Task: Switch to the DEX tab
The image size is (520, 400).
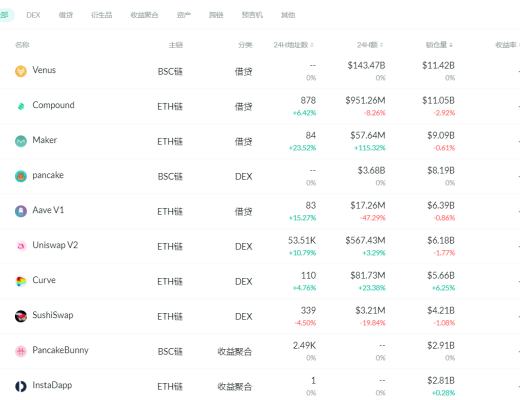Action: click(33, 15)
